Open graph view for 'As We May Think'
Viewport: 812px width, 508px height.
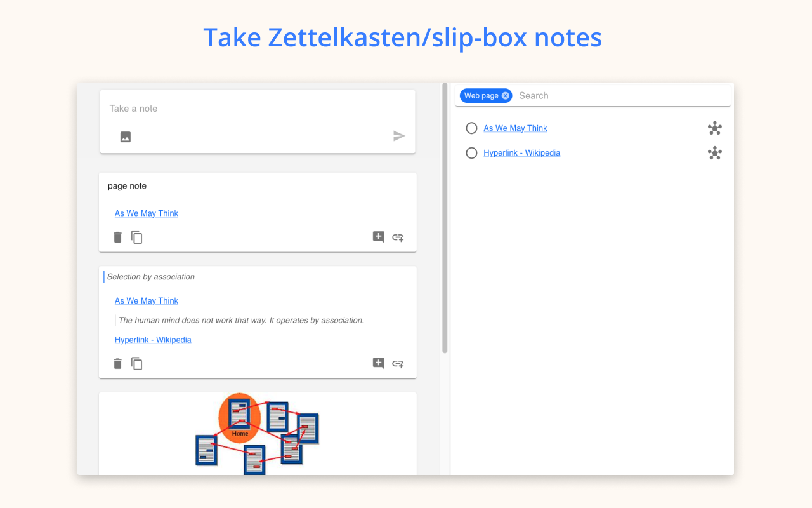pos(715,128)
